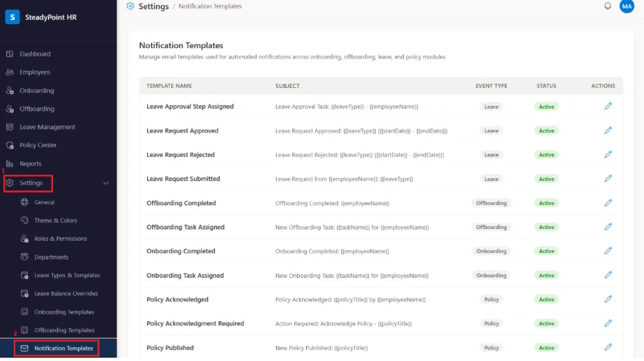
Task: Click Settings breadcrumb link
Action: pyautogui.click(x=153, y=6)
